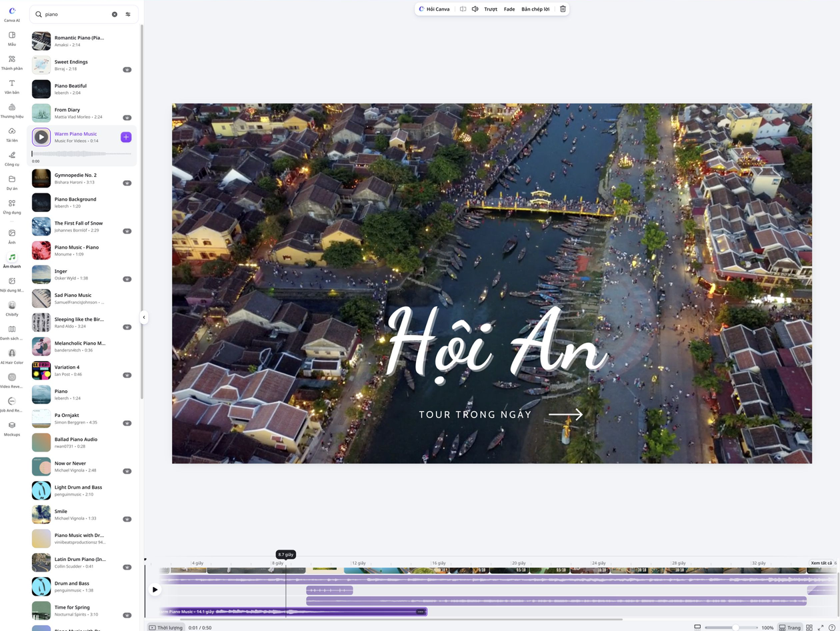Viewport: 840px width, 631px height.
Task: Select Trượt in the audio toolbar
Action: tap(491, 9)
